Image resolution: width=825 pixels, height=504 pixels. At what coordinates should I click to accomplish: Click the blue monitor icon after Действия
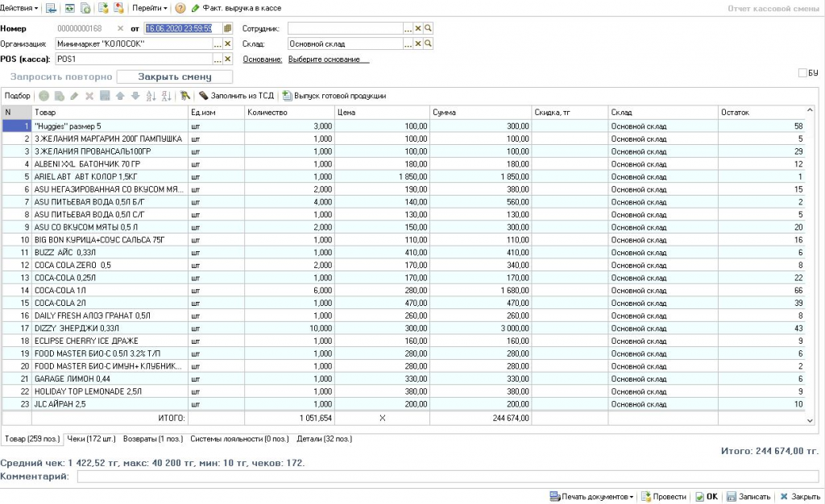pos(51,8)
